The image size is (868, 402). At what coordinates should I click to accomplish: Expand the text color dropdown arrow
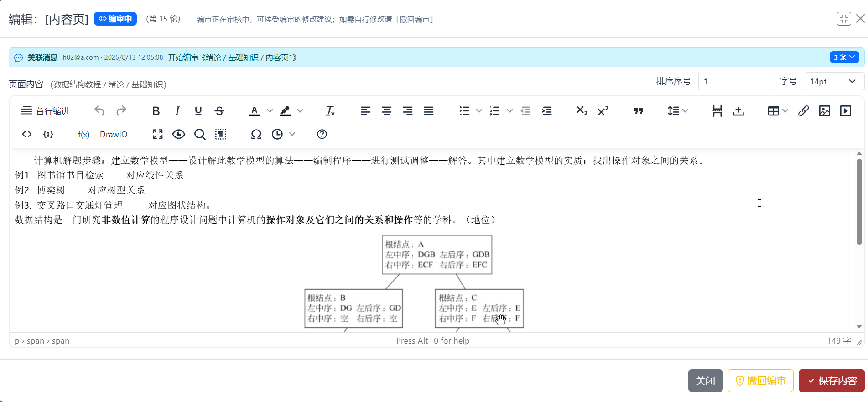(x=270, y=111)
